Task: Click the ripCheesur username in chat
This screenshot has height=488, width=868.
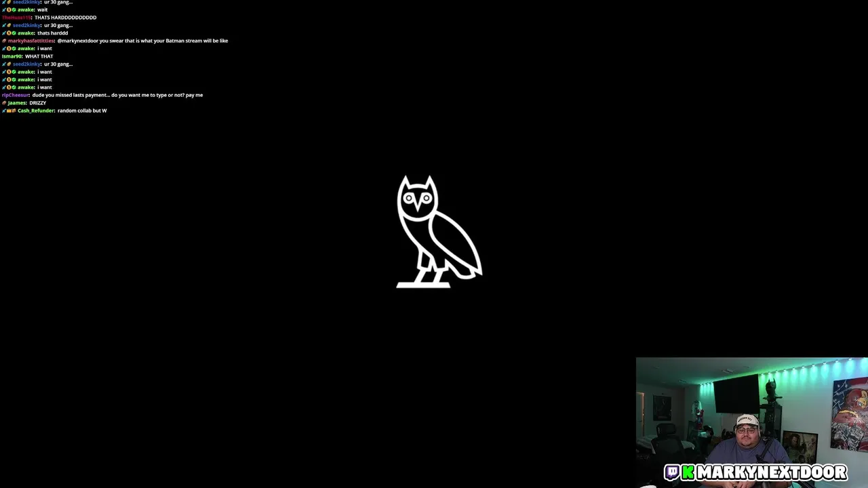Action: click(x=16, y=95)
